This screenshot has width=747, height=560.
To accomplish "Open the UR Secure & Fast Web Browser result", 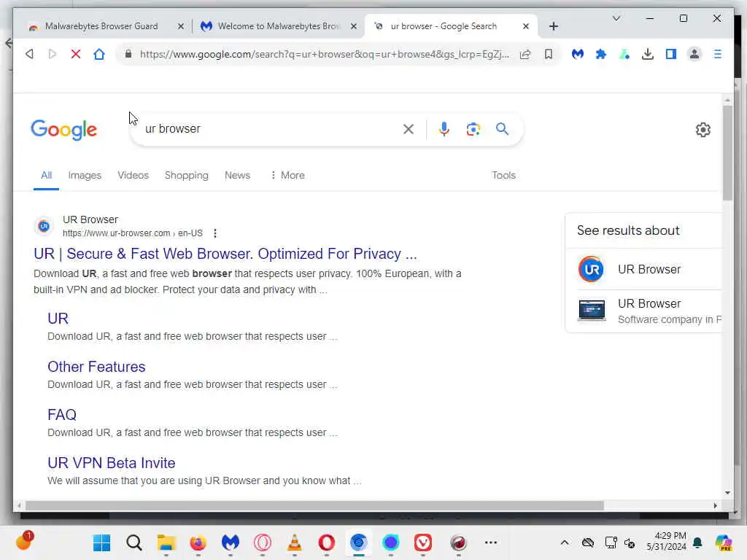I will pos(225,254).
